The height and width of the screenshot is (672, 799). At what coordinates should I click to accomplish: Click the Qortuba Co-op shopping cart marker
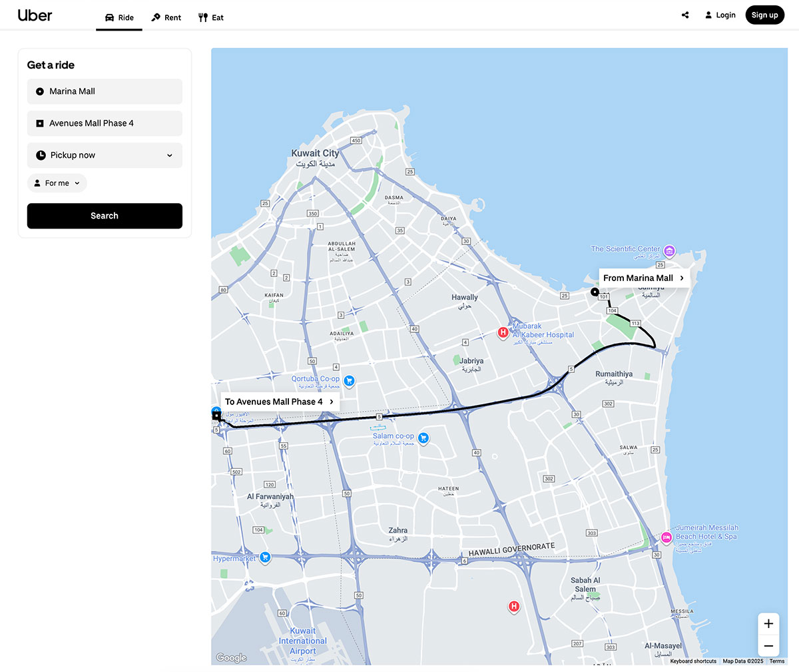[349, 381]
